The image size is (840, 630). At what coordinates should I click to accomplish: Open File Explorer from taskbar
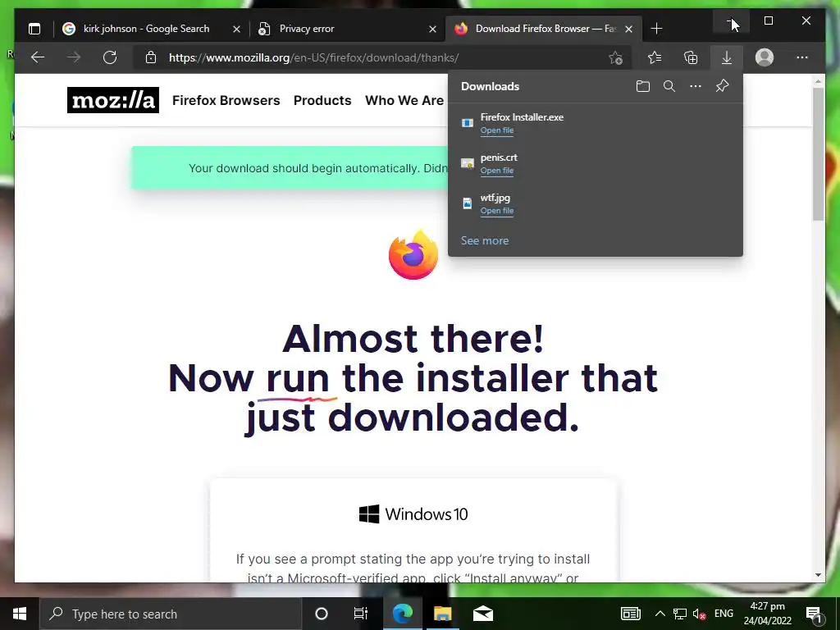tap(442, 614)
